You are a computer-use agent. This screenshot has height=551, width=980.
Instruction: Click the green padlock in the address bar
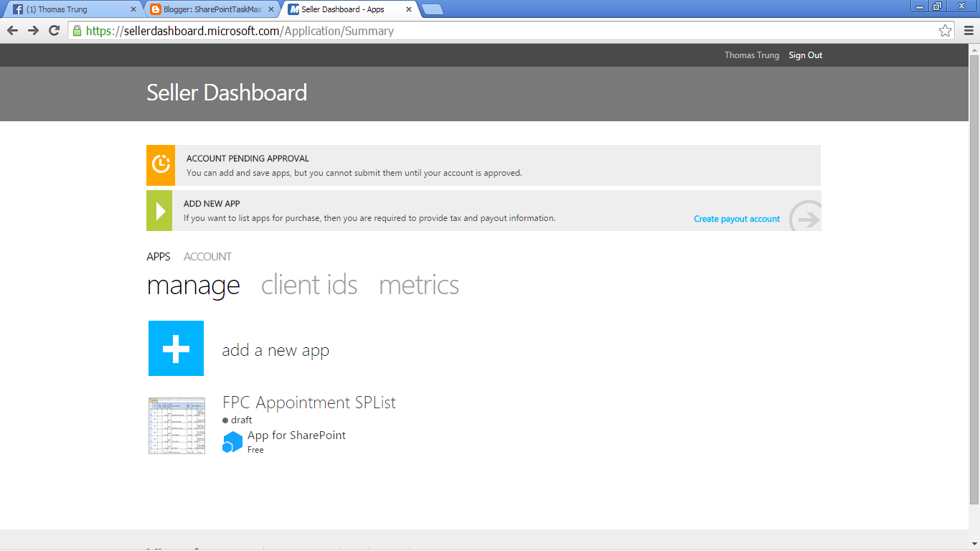click(x=77, y=31)
